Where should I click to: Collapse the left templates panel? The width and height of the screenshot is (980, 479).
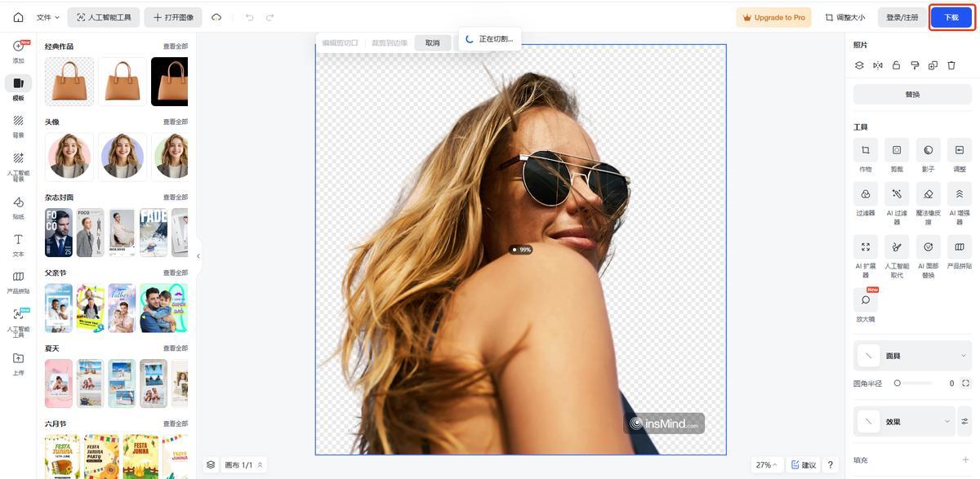pyautogui.click(x=198, y=256)
